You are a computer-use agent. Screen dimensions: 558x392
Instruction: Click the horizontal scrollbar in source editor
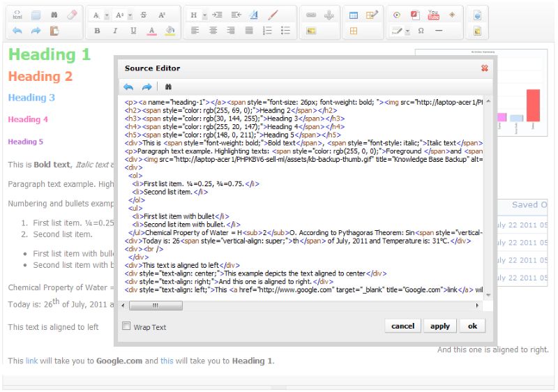tap(156, 306)
